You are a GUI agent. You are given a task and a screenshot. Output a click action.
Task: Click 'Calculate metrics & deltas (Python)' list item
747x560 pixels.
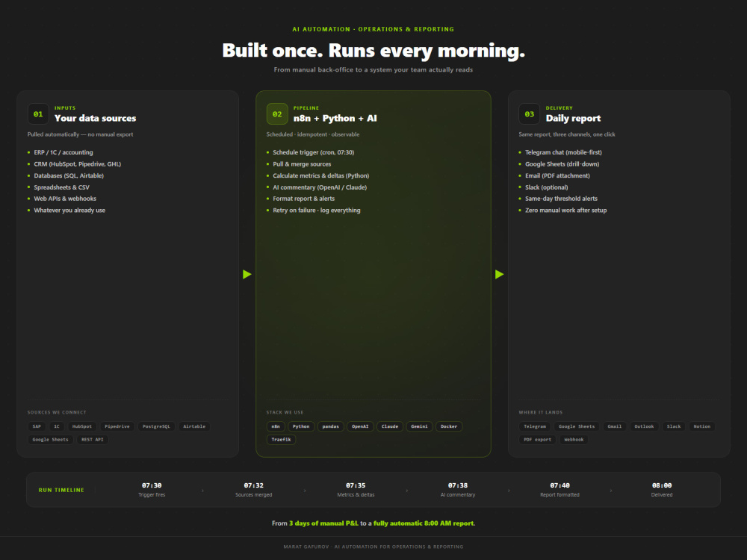320,175
